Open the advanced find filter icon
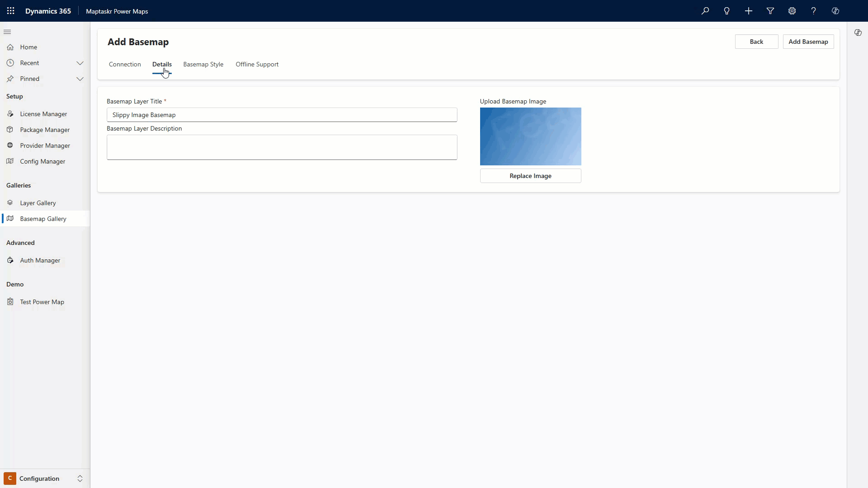868x488 pixels. click(770, 11)
